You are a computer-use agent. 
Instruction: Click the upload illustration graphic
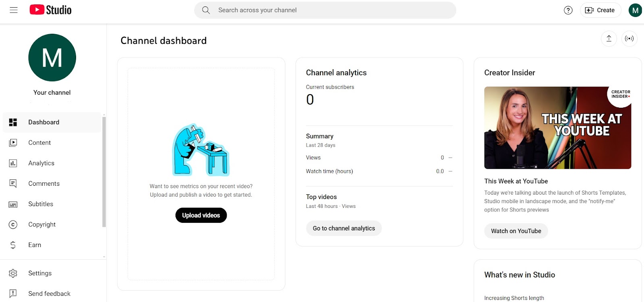(x=201, y=150)
